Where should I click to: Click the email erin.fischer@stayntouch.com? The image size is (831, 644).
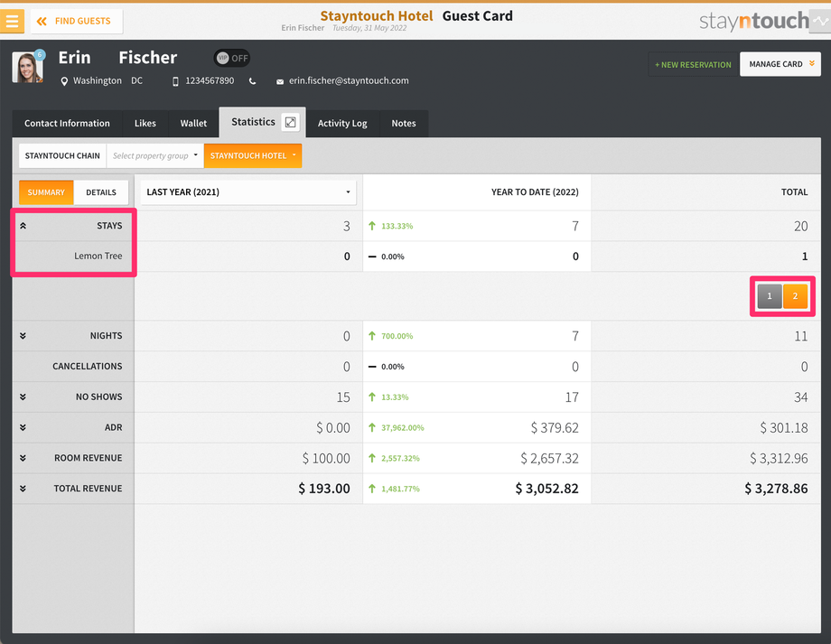[349, 80]
